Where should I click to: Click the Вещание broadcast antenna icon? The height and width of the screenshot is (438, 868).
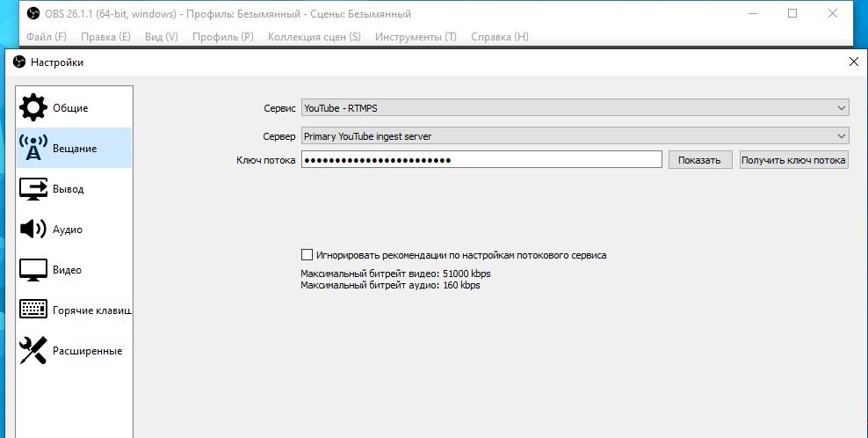coord(33,148)
